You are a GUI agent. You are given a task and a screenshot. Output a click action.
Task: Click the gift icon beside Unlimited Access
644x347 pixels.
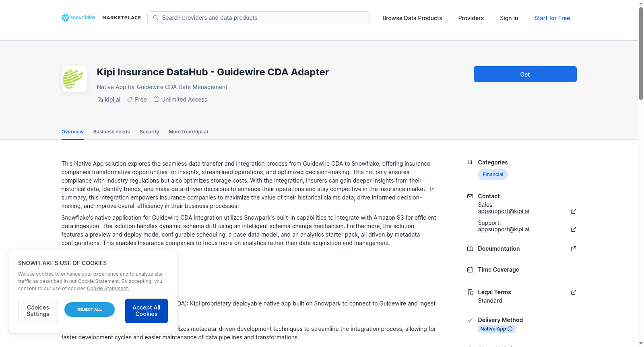coord(157,99)
